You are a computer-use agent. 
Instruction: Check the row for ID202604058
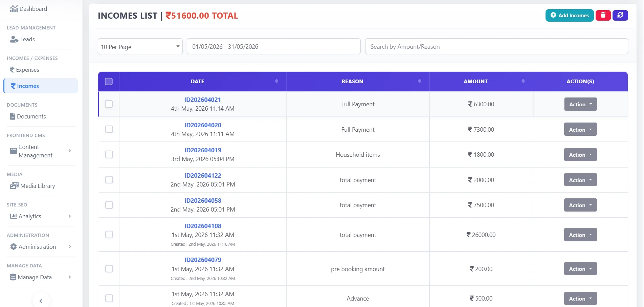click(x=109, y=205)
